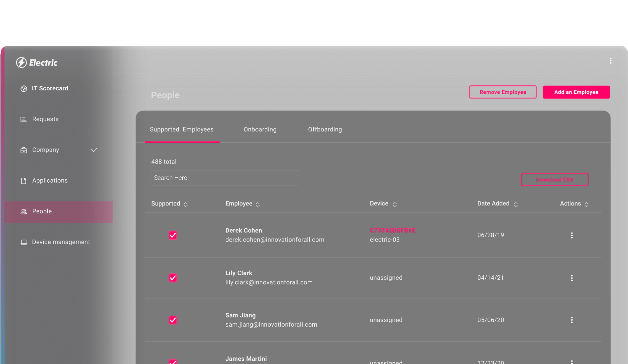
Task: Click the Derek Cohen name
Action: 244,230
